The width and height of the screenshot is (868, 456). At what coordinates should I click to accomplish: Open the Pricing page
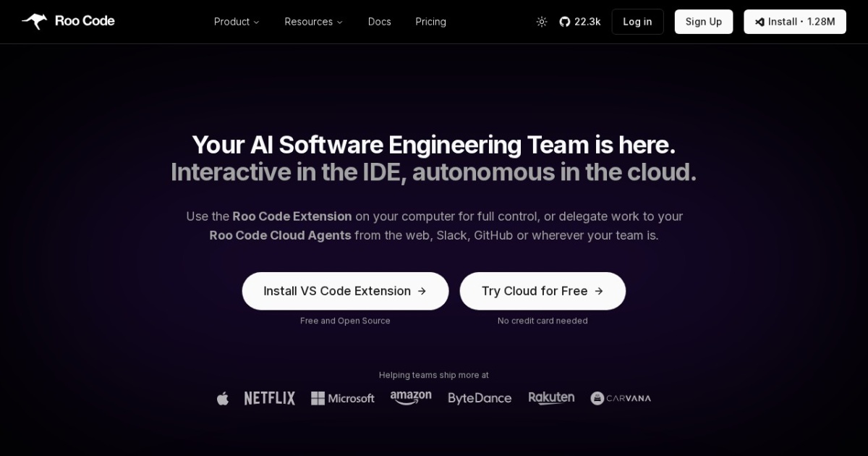tap(430, 22)
